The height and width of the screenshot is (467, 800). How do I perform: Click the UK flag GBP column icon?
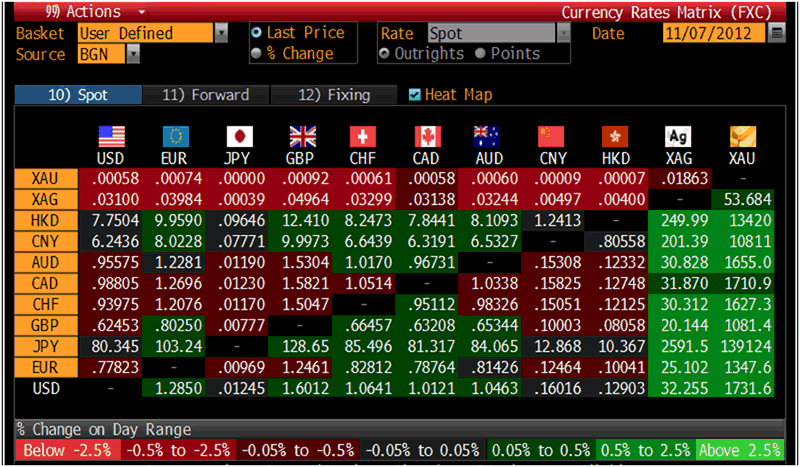300,137
